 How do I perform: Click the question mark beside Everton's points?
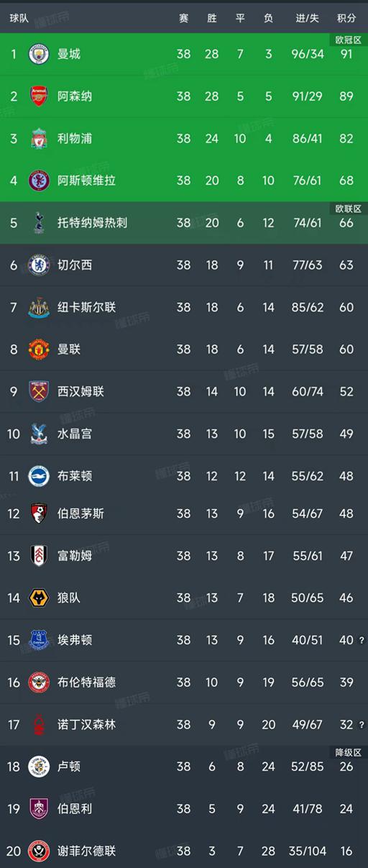click(x=362, y=641)
